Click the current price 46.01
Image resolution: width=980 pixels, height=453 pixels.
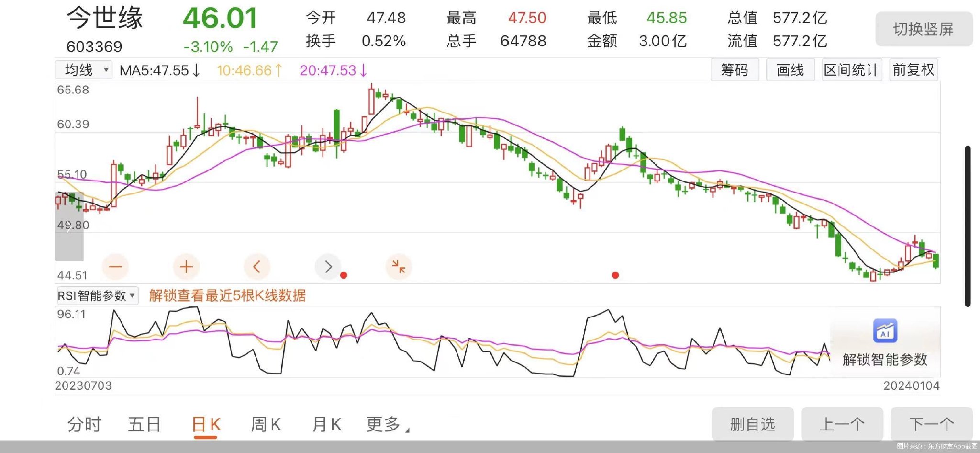(x=220, y=18)
